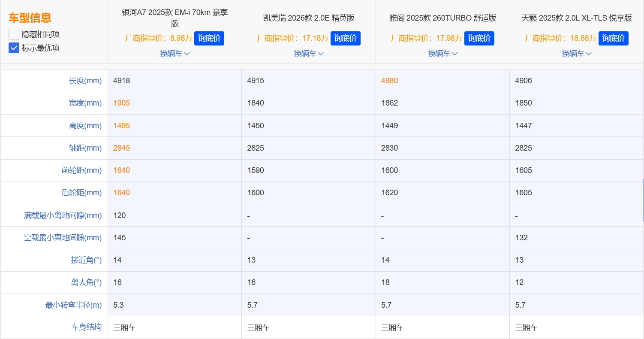644x339 pixels.
Task: Click 询底价 button for 凯美瑞
Action: coord(346,38)
